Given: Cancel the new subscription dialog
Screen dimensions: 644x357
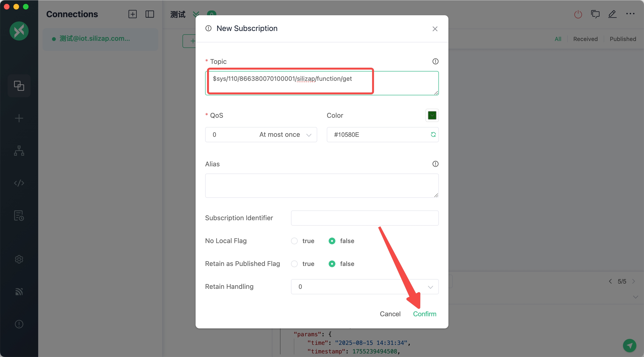Looking at the screenshot, I should 390,314.
